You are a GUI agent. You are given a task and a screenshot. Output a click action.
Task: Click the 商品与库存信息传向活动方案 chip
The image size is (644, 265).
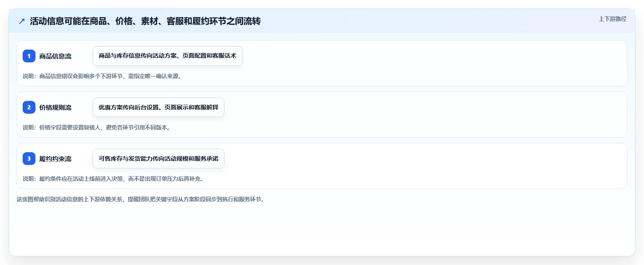(168, 56)
